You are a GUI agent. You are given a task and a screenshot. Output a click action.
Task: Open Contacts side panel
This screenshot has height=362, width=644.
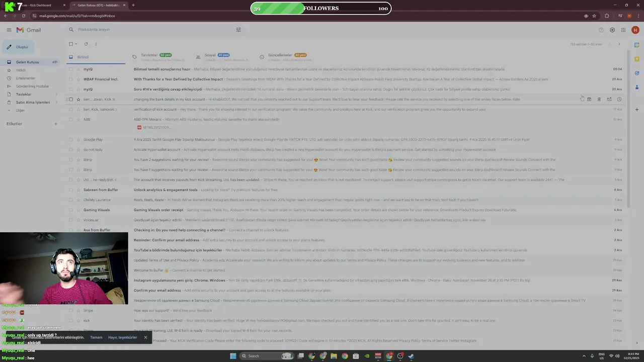[x=637, y=87]
